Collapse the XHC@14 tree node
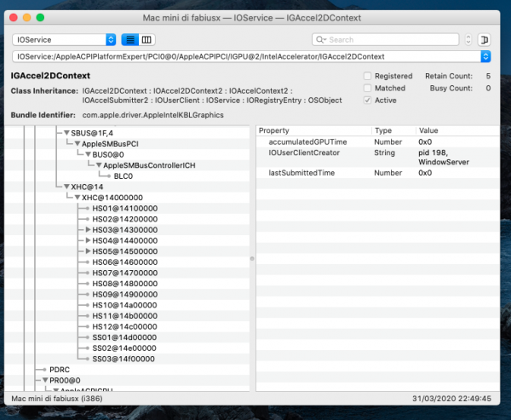The image size is (511, 420). (x=66, y=187)
